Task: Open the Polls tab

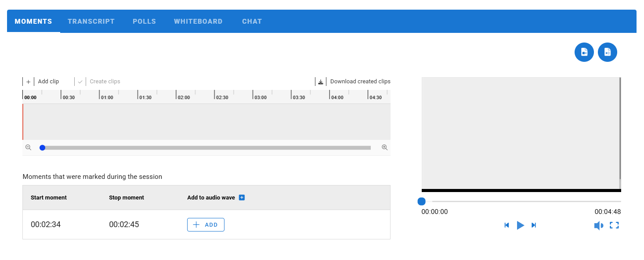Action: 144,21
